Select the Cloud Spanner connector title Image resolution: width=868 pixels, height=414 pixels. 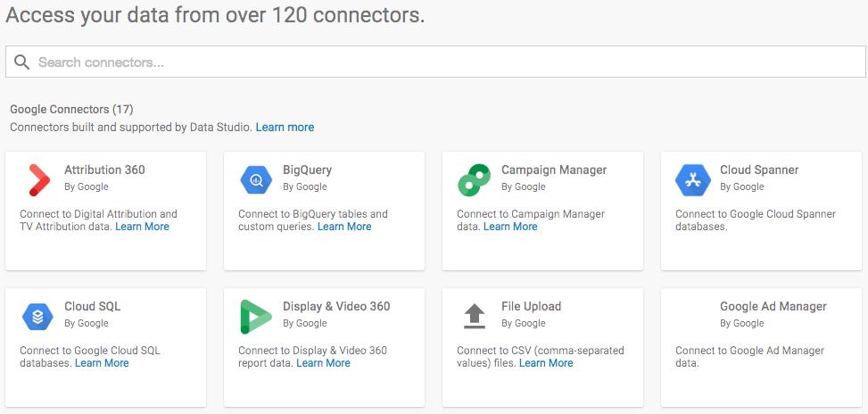759,170
